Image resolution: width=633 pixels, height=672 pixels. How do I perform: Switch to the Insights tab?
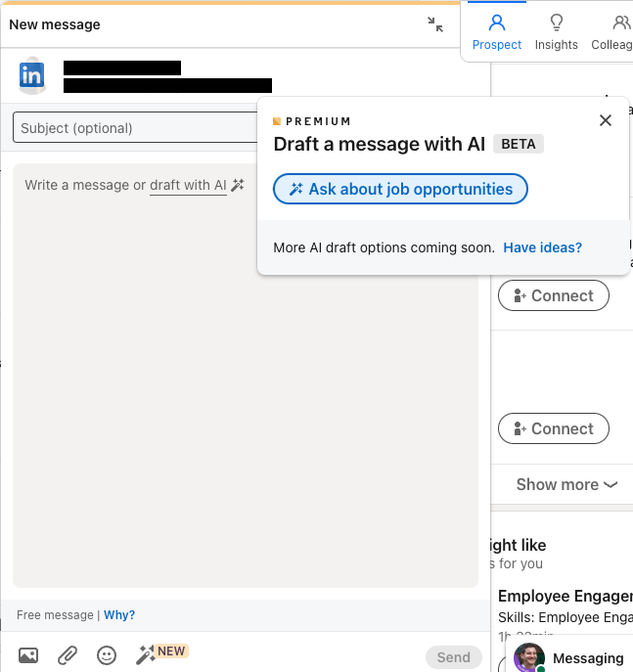[556, 32]
